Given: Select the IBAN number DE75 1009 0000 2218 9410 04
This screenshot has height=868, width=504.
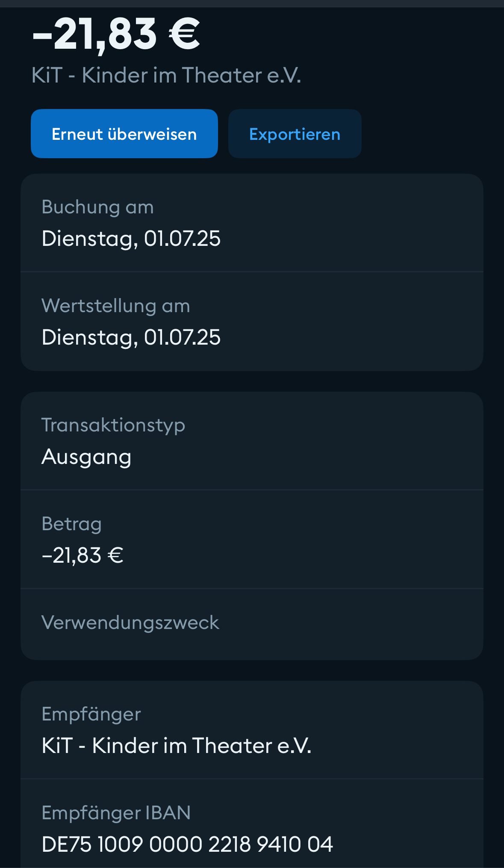Looking at the screenshot, I should click(x=187, y=844).
